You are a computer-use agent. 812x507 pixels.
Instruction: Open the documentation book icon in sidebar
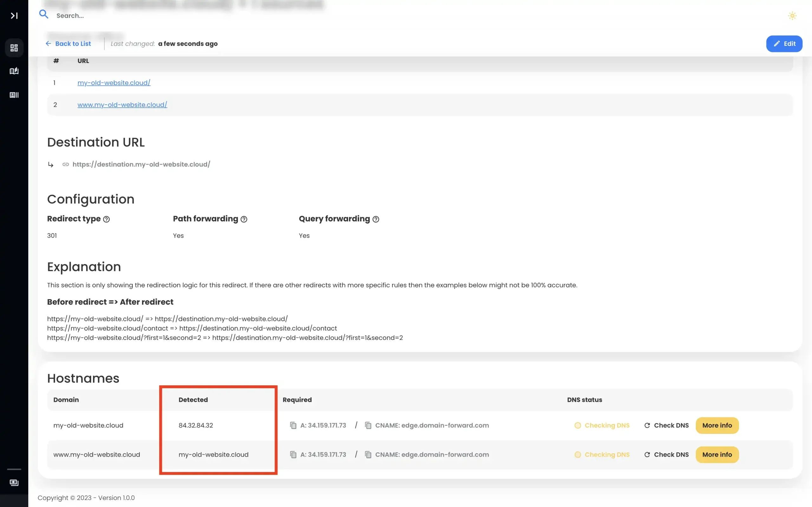[x=14, y=71]
